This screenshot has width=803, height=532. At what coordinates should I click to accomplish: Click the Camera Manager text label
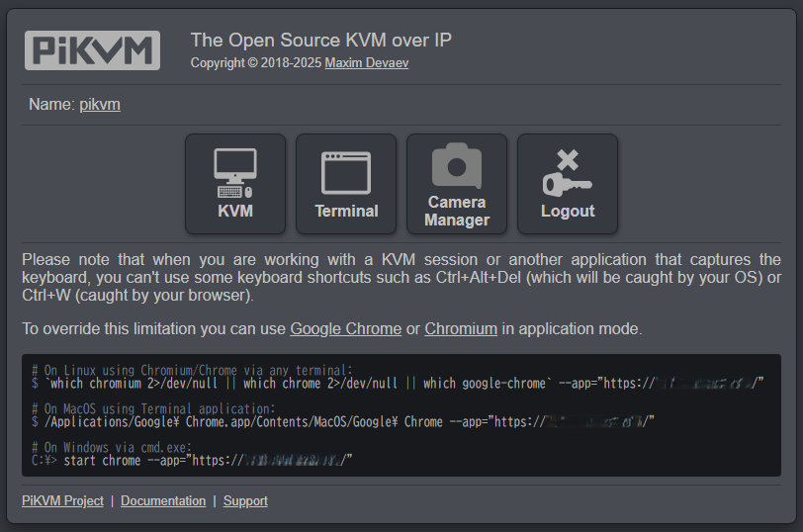pyautogui.click(x=457, y=211)
